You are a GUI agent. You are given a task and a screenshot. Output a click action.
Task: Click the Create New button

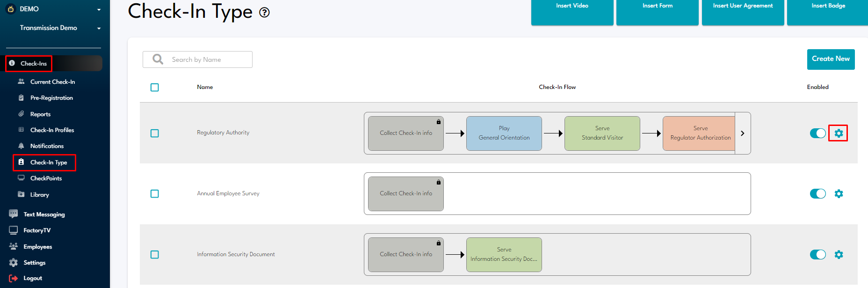[831, 59]
